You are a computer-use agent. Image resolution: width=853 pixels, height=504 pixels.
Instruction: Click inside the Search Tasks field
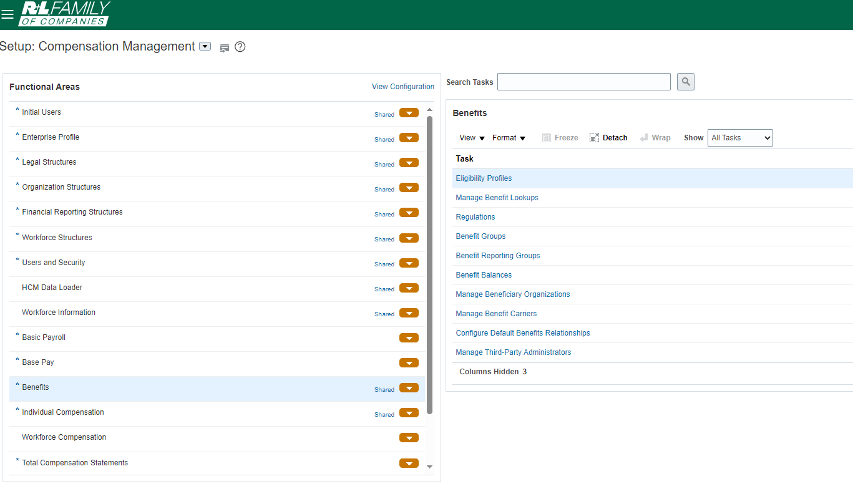(583, 81)
